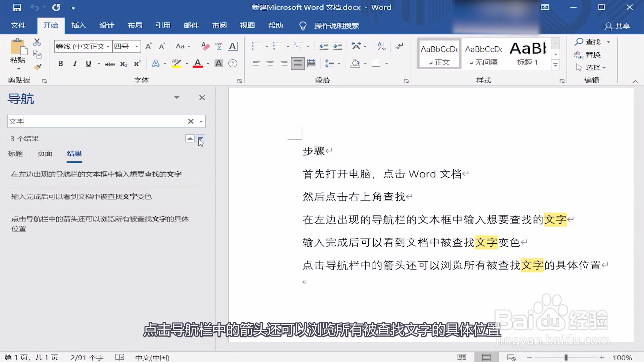The height and width of the screenshot is (362, 644).
Task: Toggle Underline formatting
Action: [89, 63]
